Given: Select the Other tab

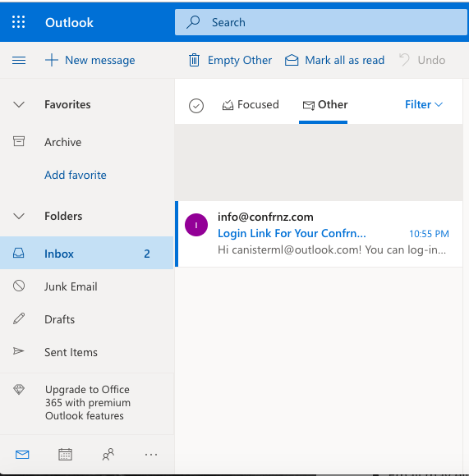Looking at the screenshot, I should click(x=325, y=104).
